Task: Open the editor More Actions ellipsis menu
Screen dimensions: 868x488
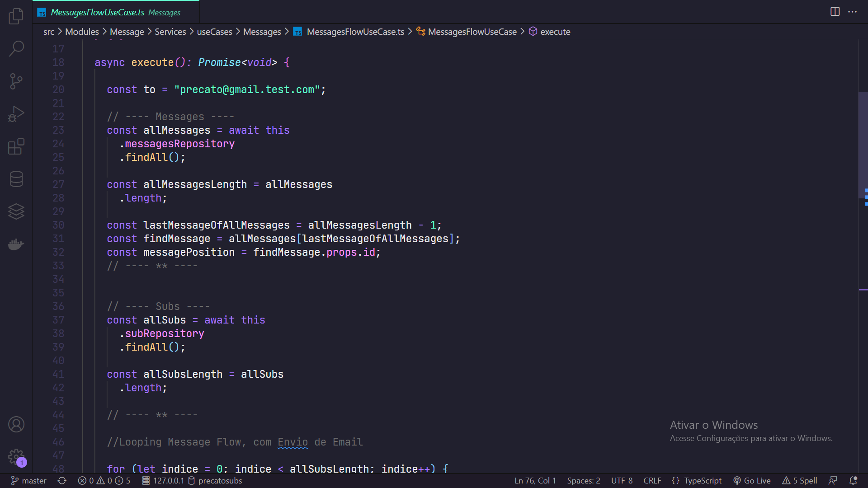Action: click(x=852, y=12)
